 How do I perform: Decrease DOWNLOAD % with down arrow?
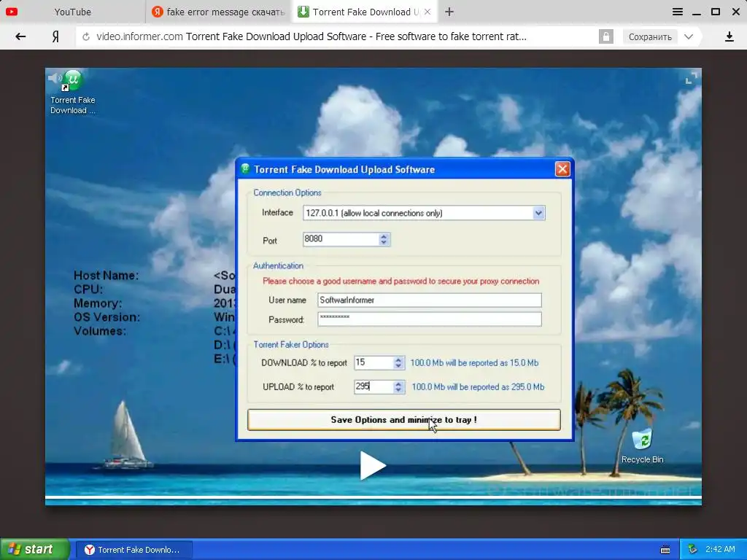point(398,366)
